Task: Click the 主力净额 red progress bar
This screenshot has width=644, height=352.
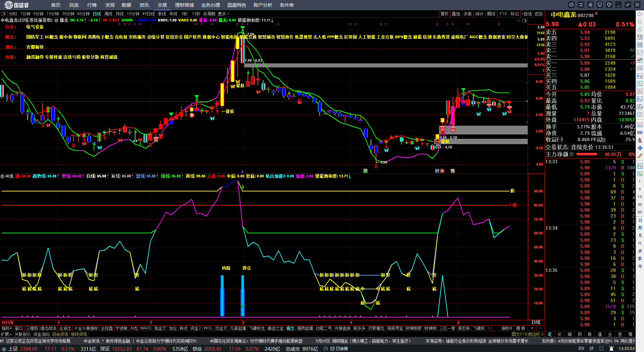Action: point(587,154)
